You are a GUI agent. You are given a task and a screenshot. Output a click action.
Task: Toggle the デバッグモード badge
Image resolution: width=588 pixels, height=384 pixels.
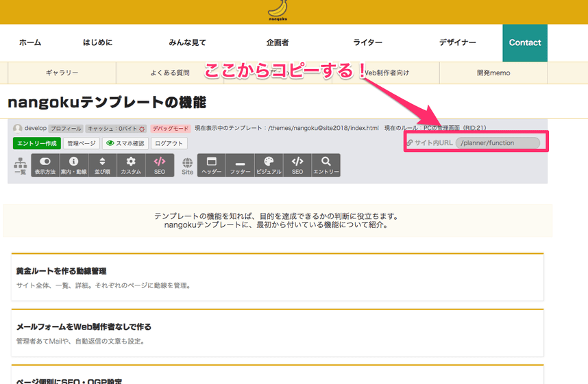point(171,129)
